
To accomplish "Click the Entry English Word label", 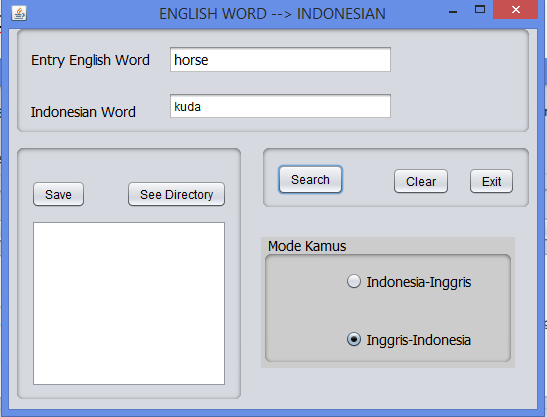I will tap(90, 60).
